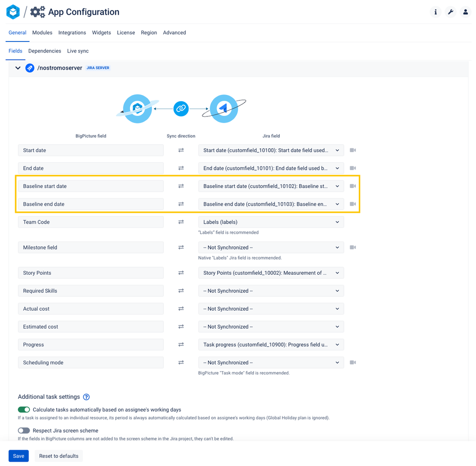Screen dimensions: 476x466
Task: Open End date Jira field dropdown
Action: [x=271, y=168]
